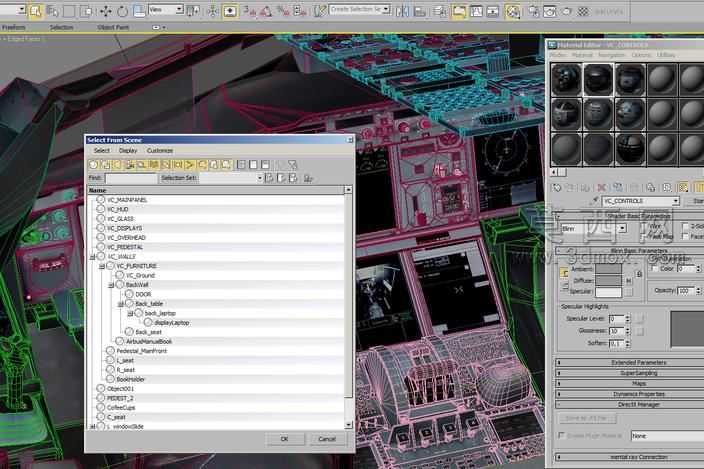Toggle the VC_GLASS object circle icon
The height and width of the screenshot is (469, 704).
coord(101,219)
